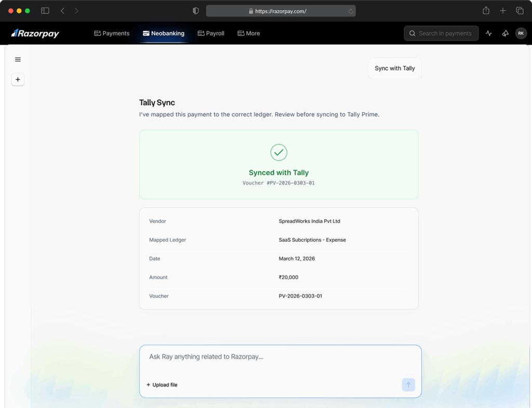The image size is (532, 408).
Task: Toggle the Safari sidebar panel
Action: pos(45,11)
